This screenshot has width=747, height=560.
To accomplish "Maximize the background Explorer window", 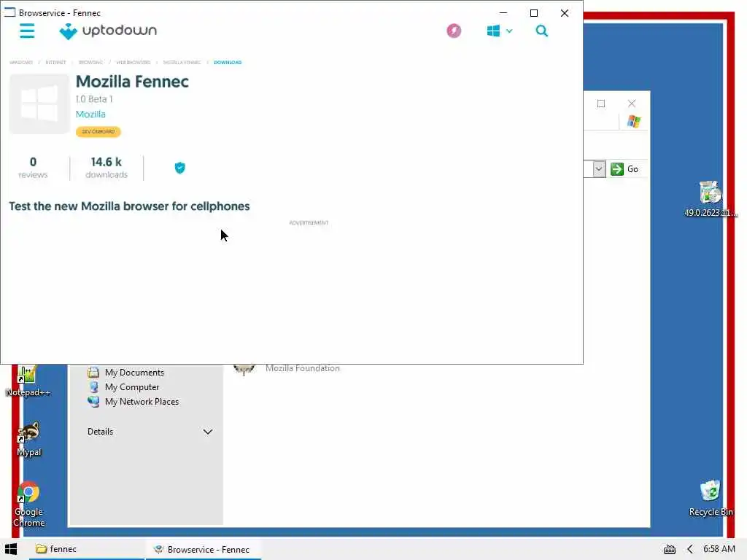I will pyautogui.click(x=601, y=104).
